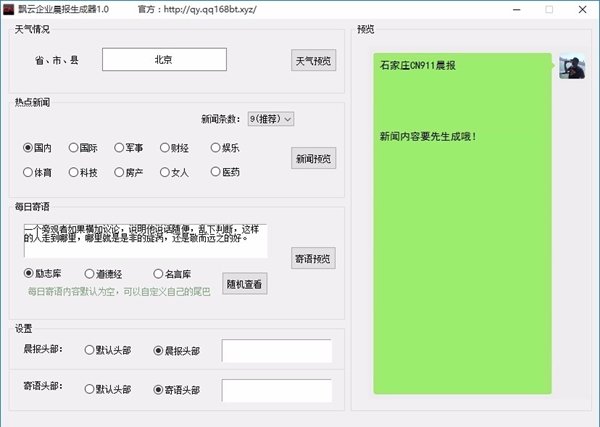600x427 pixels.
Task: Choose 默认头部 for 寄语头部
Action: (108, 390)
